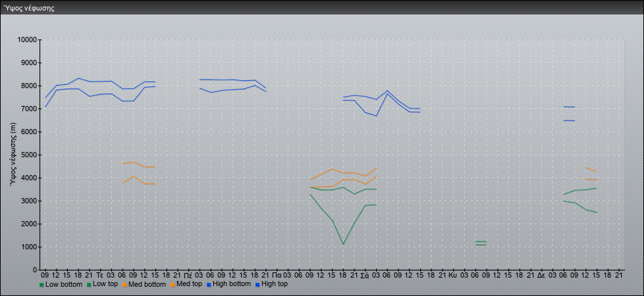Image resolution: width=644 pixels, height=296 pixels.
Task: Click the 'Πέ' day label on x-axis
Action: 188,275
